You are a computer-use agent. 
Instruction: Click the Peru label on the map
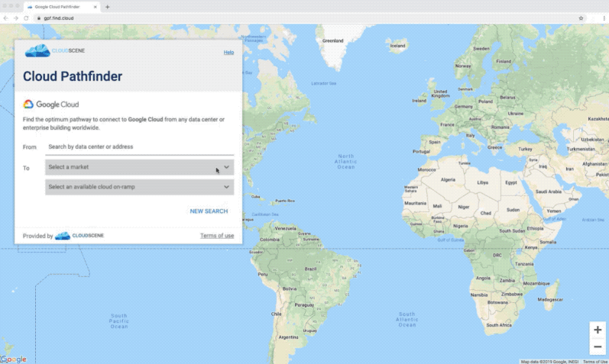tap(263, 274)
